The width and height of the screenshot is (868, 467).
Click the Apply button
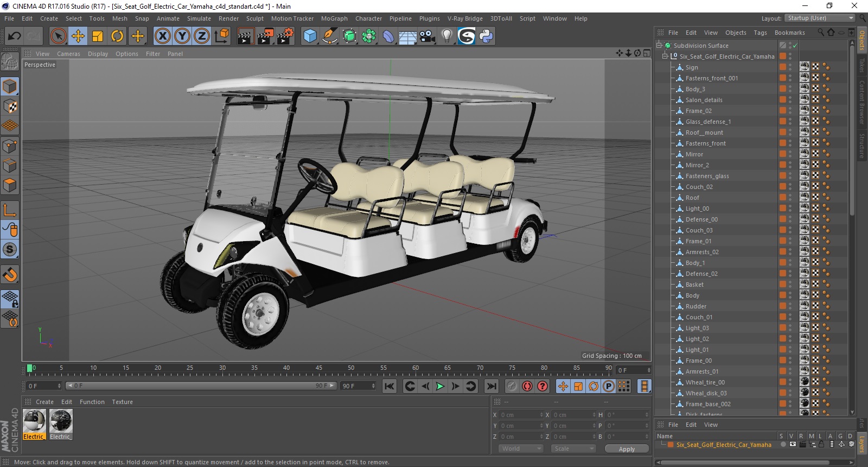pos(627,449)
